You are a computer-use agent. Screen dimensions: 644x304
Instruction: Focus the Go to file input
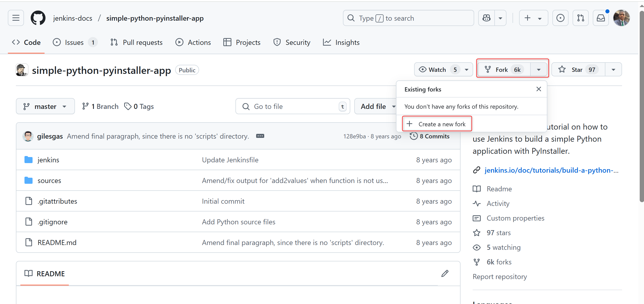coord(293,106)
